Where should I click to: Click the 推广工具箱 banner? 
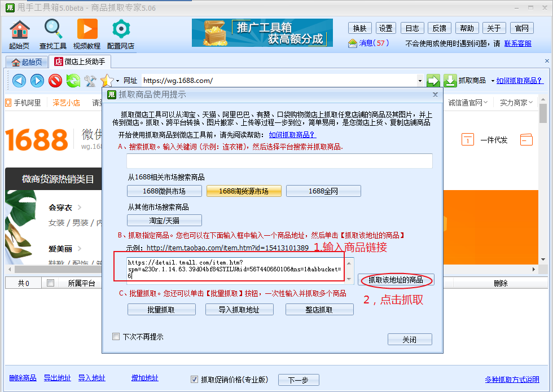tap(262, 33)
